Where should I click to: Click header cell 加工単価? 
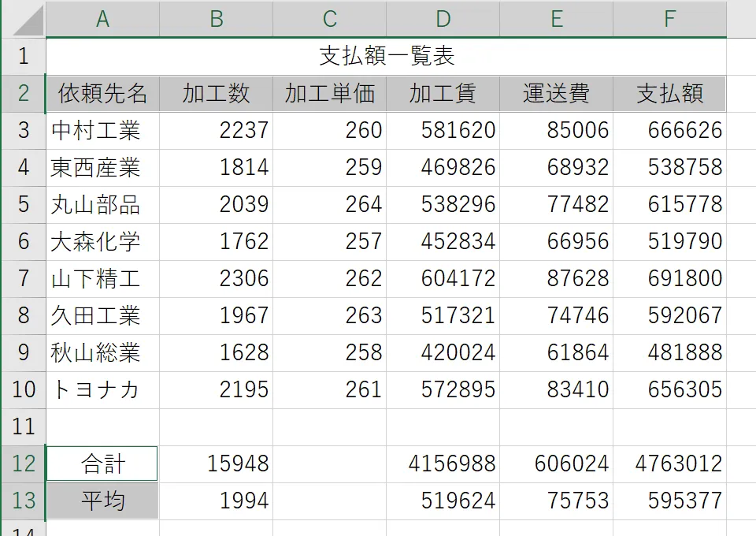pyautogui.click(x=329, y=94)
